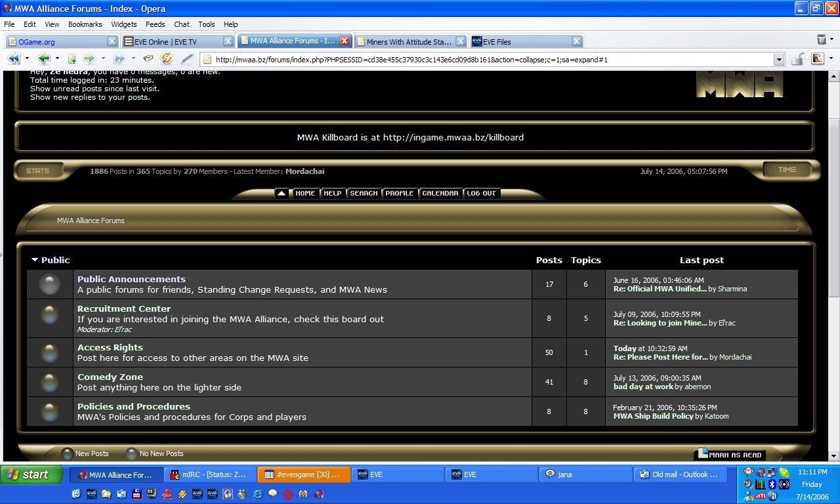Switch to the mIRC taskbar window
The image size is (840, 504).
point(209,474)
